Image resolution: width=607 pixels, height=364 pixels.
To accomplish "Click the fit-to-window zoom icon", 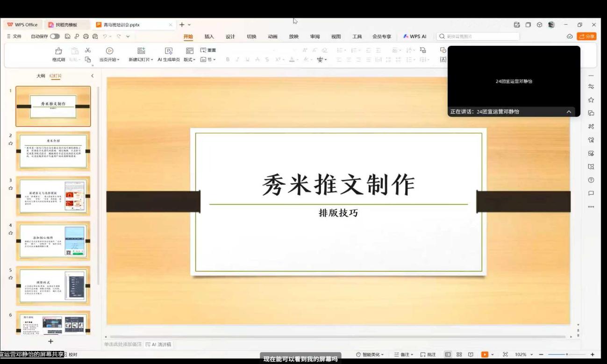I will [x=505, y=355].
